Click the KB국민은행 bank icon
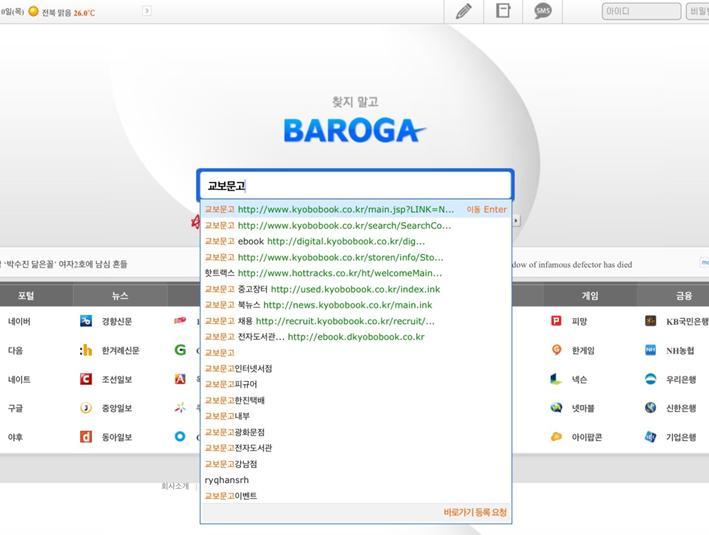The image size is (709, 535). pyautogui.click(x=650, y=321)
